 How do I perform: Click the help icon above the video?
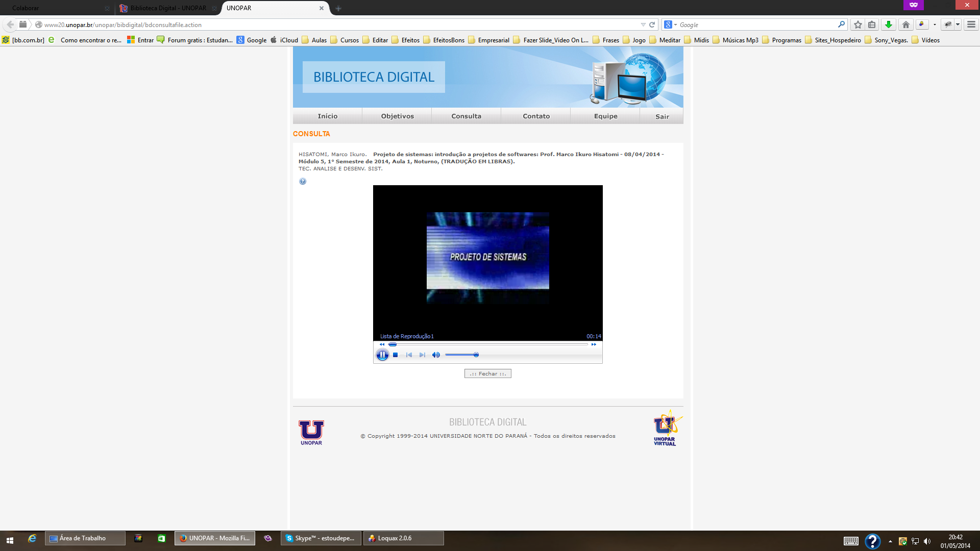(x=303, y=182)
